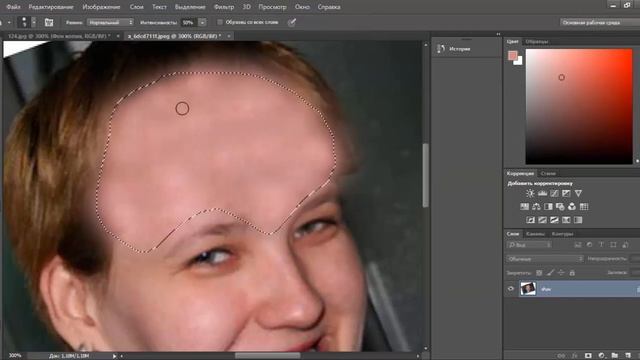Click the Фон layer thumbnail
Viewport: 640px width, 360px height.
[528, 289]
